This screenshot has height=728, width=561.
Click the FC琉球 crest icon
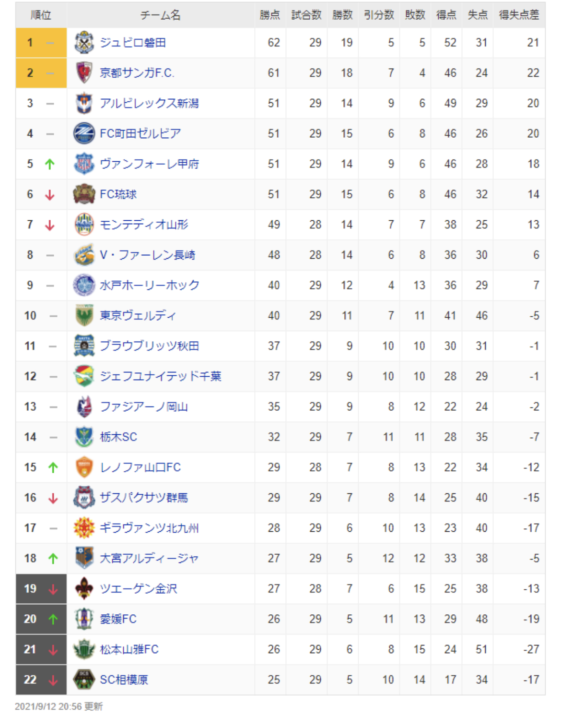pyautogui.click(x=84, y=194)
